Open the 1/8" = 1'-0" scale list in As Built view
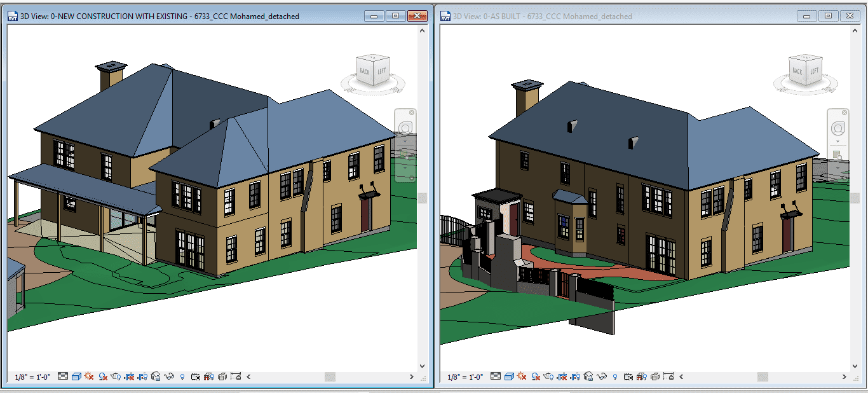Viewport: 868px width, 393px height. [465, 376]
